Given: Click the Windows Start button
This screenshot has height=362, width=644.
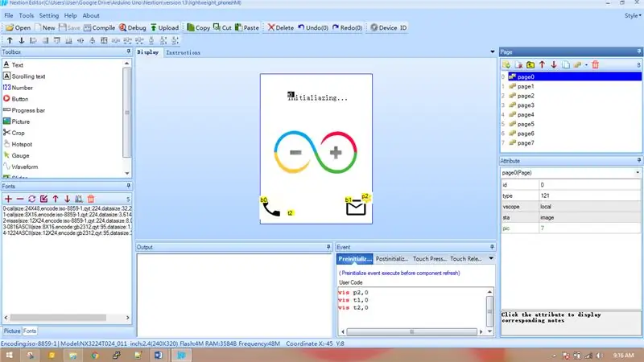Looking at the screenshot, I should pos(9,356).
